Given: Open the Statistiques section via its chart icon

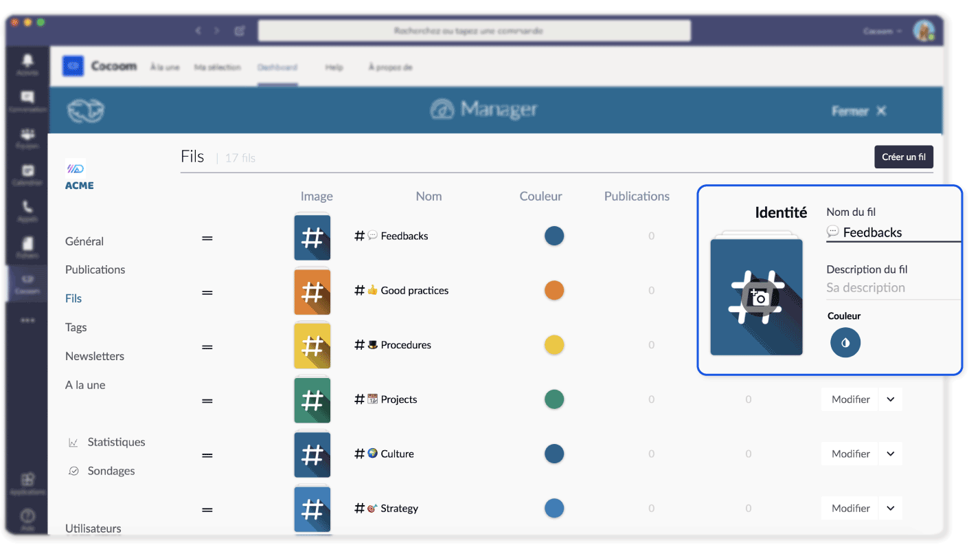Looking at the screenshot, I should [x=73, y=442].
